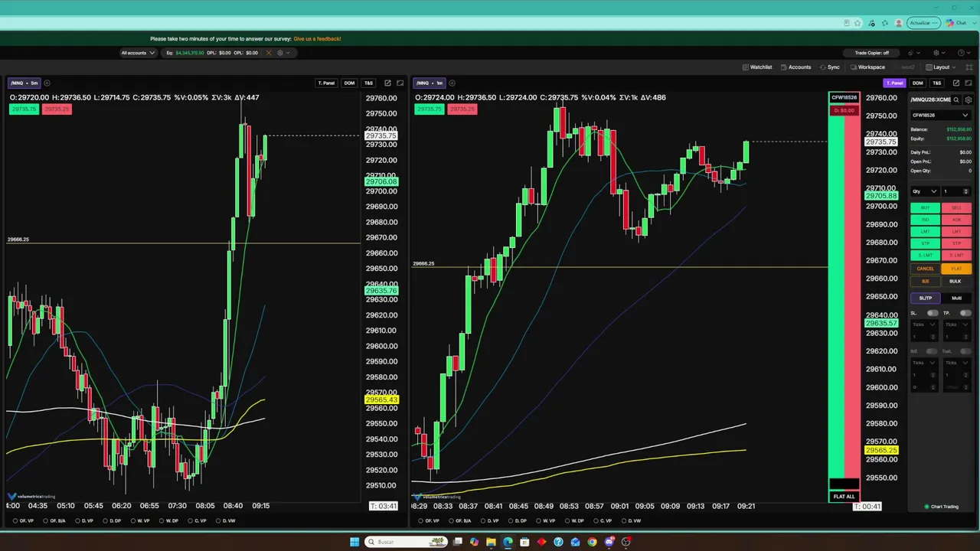Select the /MNQ 5m chart tab
980x551 pixels.
coord(24,83)
